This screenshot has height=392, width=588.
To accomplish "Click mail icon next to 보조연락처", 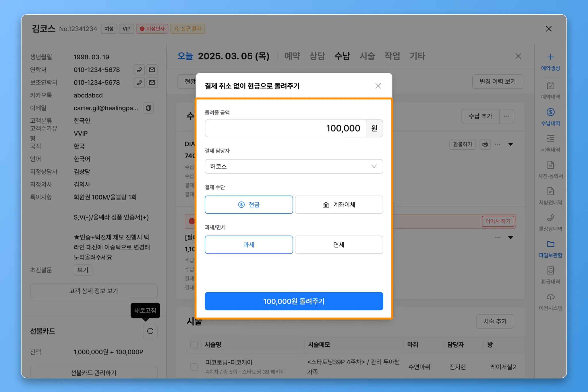I will pyautogui.click(x=152, y=82).
